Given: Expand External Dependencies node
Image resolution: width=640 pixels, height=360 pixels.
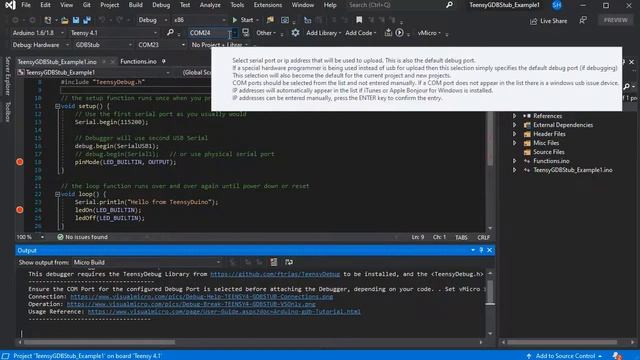Looking at the screenshot, I should pyautogui.click(x=514, y=125).
